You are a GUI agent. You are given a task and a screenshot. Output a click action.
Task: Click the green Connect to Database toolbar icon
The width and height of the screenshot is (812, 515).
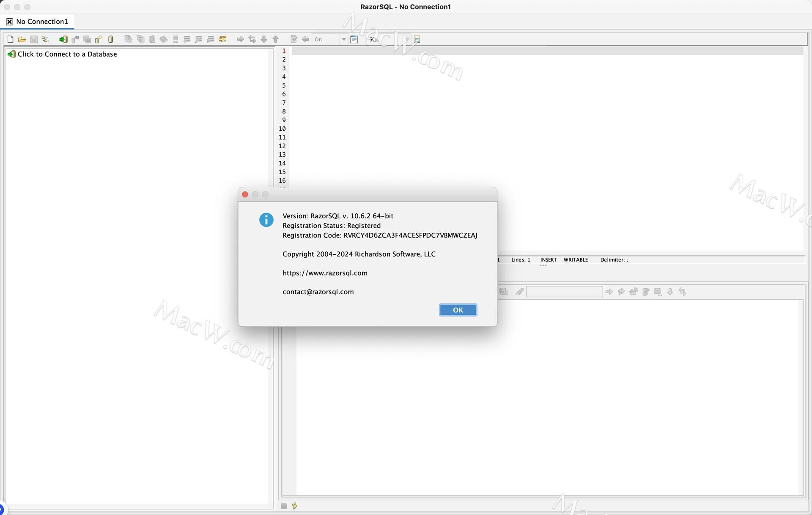point(63,39)
